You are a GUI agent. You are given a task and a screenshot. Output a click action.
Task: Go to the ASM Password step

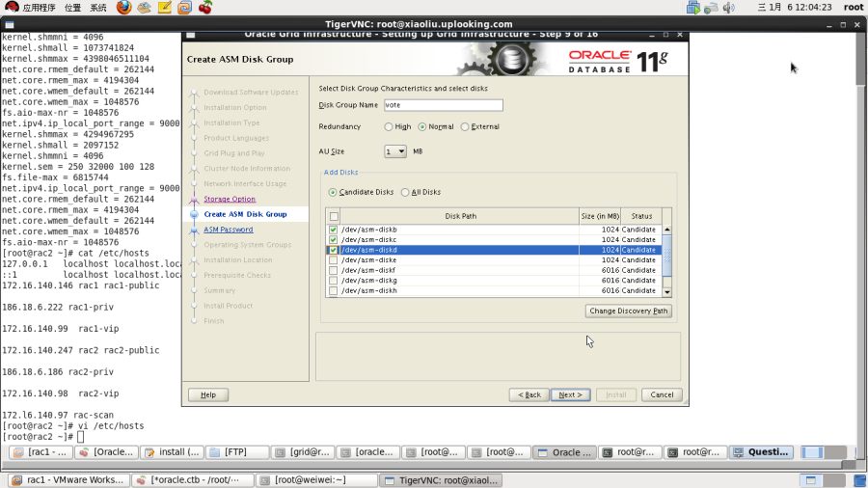tap(228, 230)
